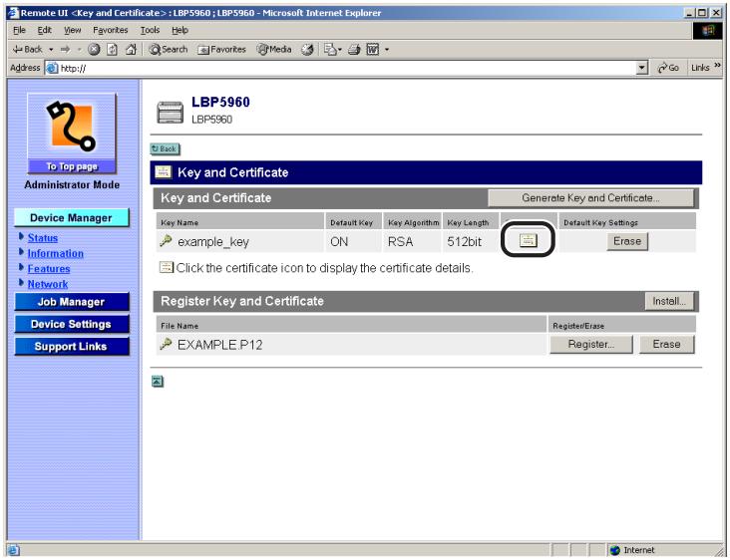Open the Support Links section
Image resolution: width=730 pixels, height=560 pixels.
pos(71,347)
